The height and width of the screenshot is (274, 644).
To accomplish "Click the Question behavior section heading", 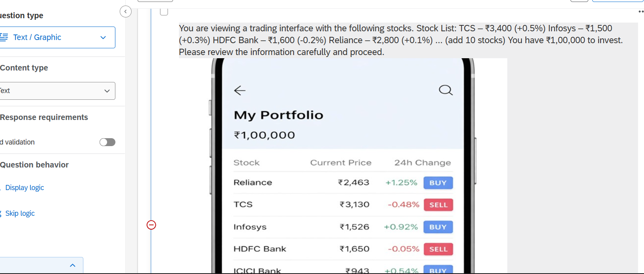I will [34, 165].
